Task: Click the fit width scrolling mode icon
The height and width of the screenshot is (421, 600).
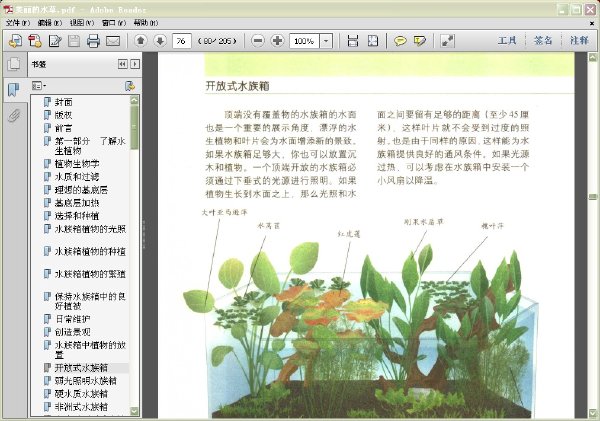Action: coord(353,41)
